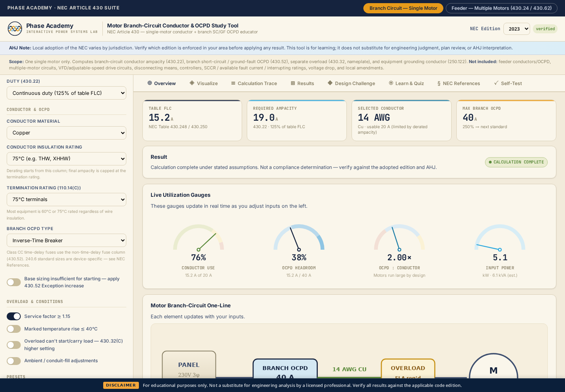This screenshot has height=392, width=565.
Task: Click the NEC References section-sign icon
Action: tap(439, 83)
